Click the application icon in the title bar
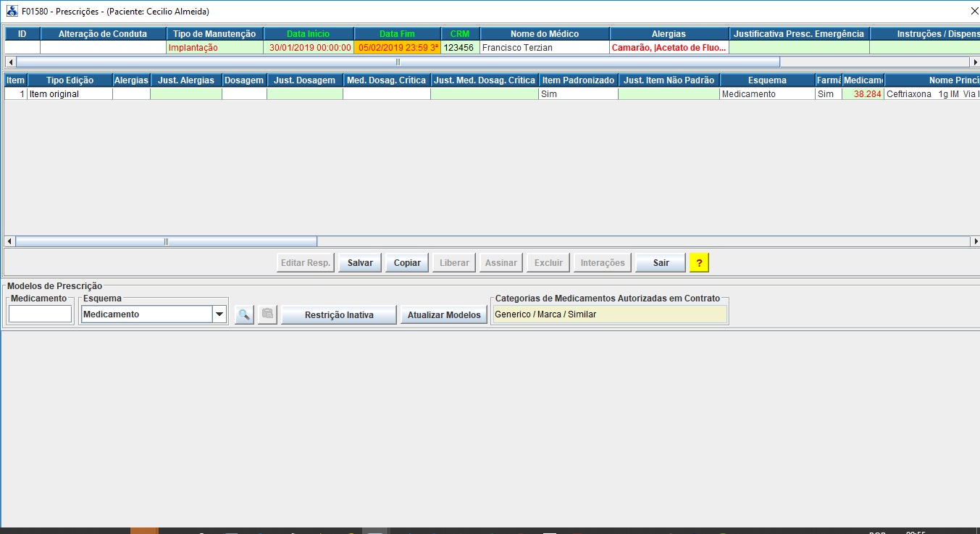This screenshot has width=980, height=534. click(12, 12)
